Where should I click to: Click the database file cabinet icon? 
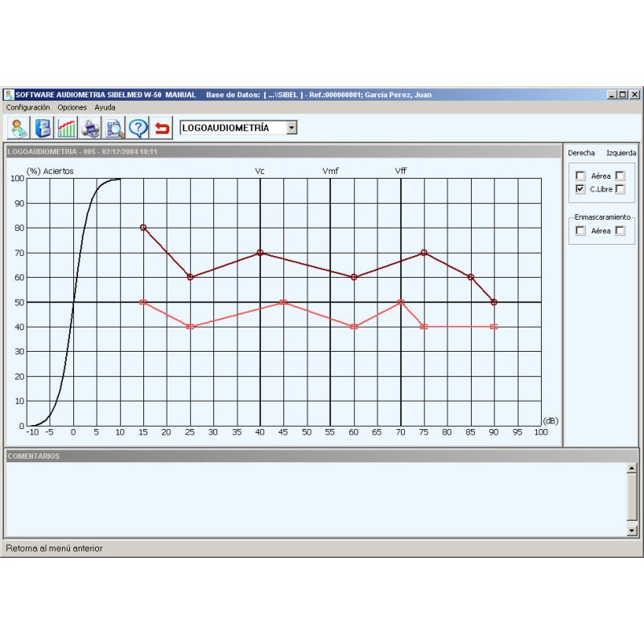(43, 128)
